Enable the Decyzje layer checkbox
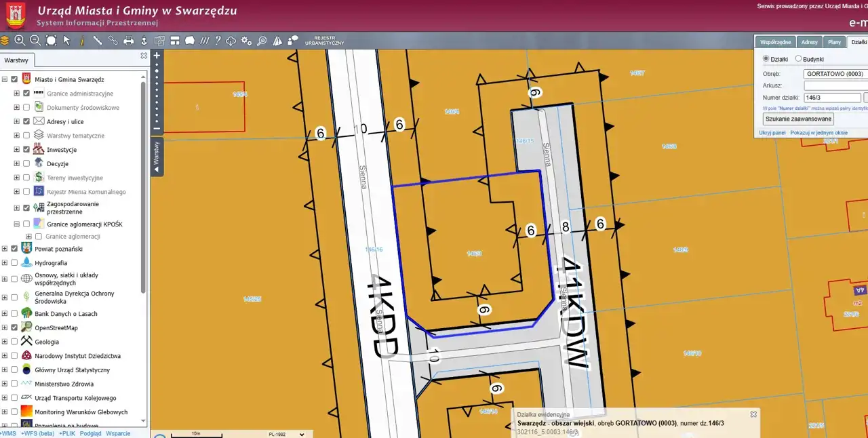 point(26,164)
